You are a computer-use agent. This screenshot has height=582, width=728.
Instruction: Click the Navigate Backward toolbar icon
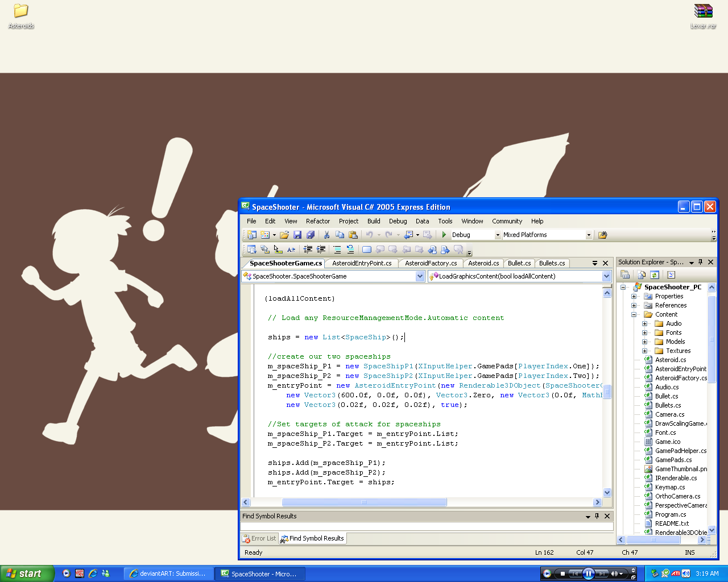click(x=408, y=235)
